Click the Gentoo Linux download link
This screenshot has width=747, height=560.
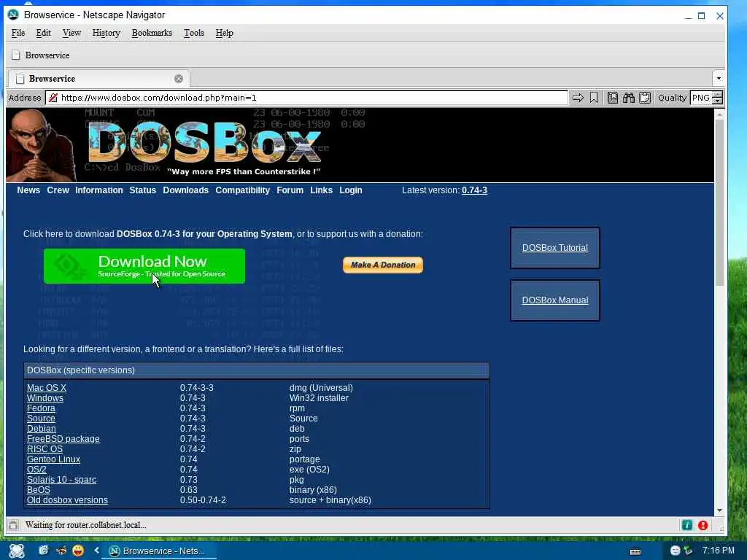click(x=53, y=459)
